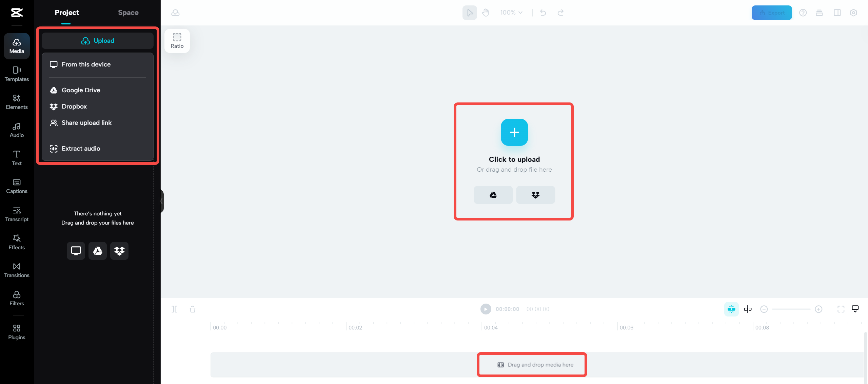Select Extract audio from the upload menu
The image size is (868, 384).
pyautogui.click(x=80, y=148)
